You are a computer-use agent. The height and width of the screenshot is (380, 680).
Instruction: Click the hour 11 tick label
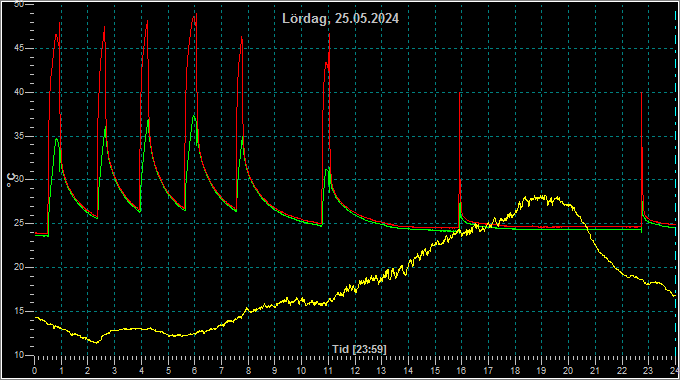point(328,371)
